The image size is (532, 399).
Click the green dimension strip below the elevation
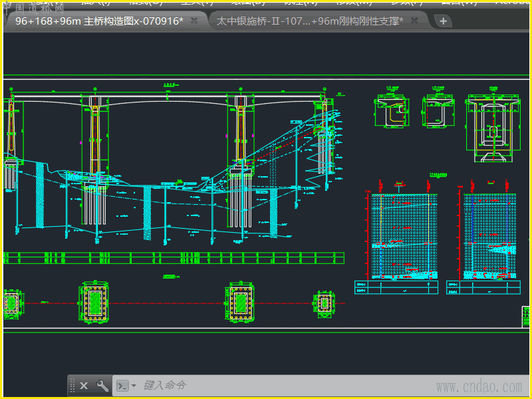[173, 257]
